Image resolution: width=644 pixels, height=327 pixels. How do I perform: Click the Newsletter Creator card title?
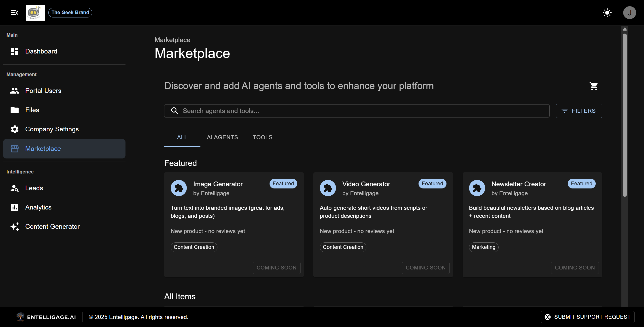519,184
